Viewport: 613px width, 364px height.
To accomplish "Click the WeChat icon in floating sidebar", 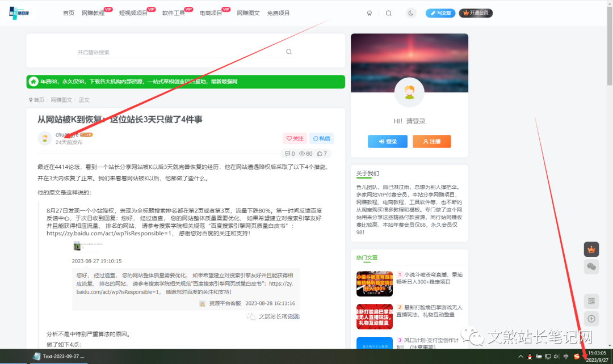I will (x=591, y=266).
